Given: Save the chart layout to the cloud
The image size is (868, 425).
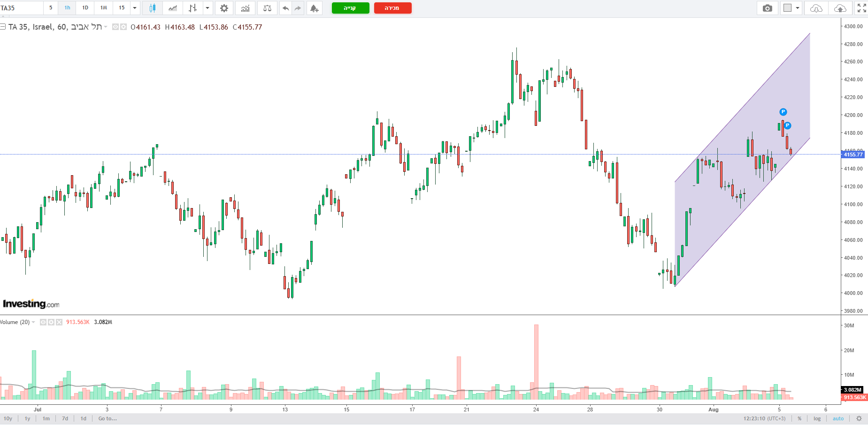Looking at the screenshot, I should [840, 8].
